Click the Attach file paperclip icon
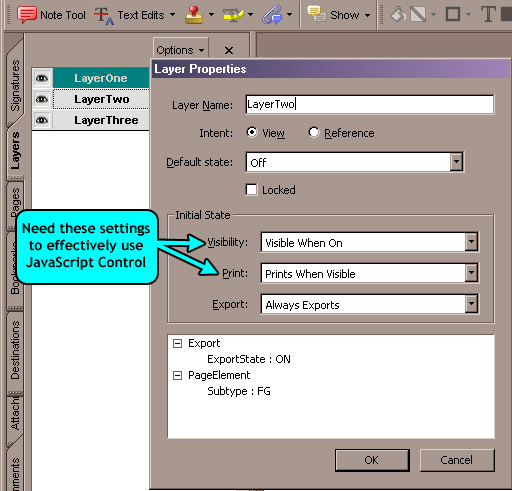512x491 pixels. pos(272,15)
